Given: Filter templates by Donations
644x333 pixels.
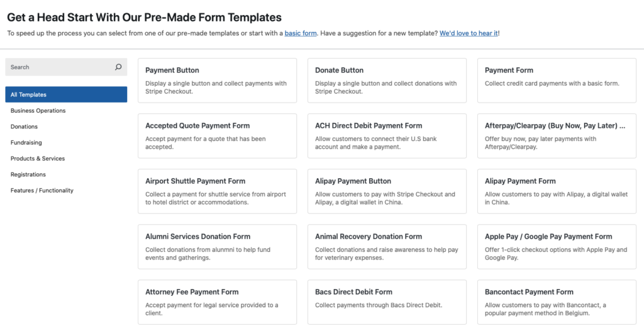Looking at the screenshot, I should (x=25, y=127).
